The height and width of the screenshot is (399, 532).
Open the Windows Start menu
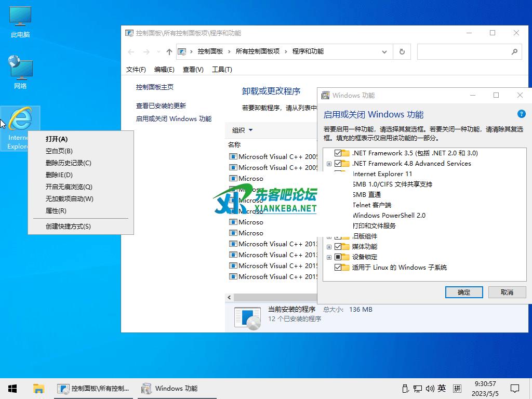coord(12,388)
